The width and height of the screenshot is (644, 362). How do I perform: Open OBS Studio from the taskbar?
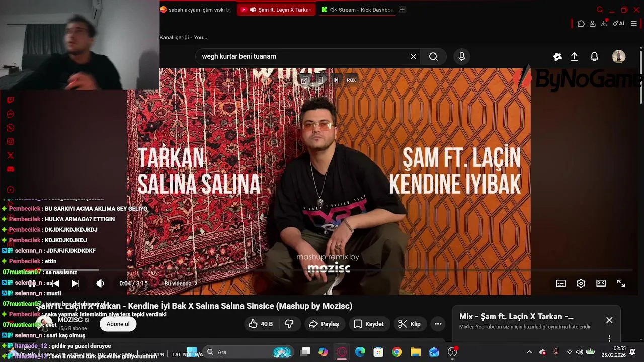[452, 352]
